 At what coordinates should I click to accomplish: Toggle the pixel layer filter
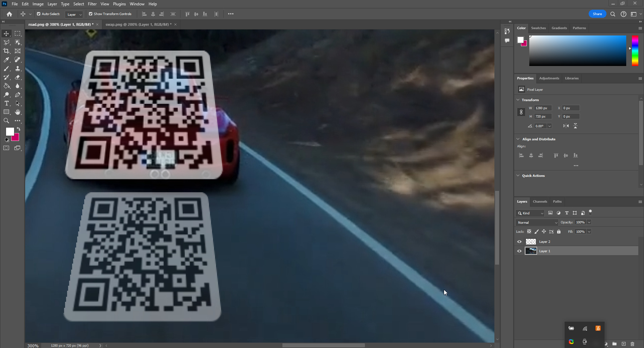pyautogui.click(x=550, y=213)
